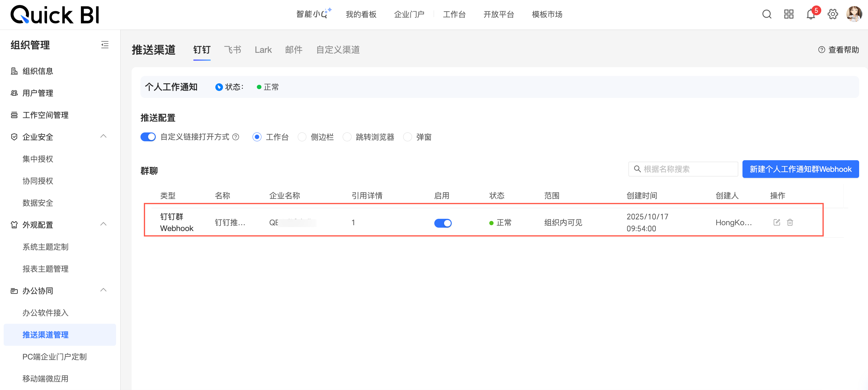Disable the webhook row 启用 switch
Viewport: 868px width, 390px height.
tap(443, 223)
